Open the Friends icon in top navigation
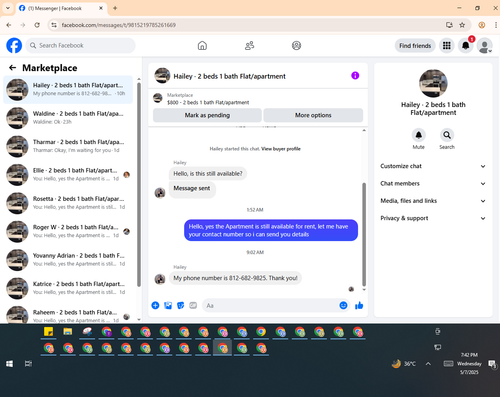This screenshot has width=500, height=397. [249, 45]
